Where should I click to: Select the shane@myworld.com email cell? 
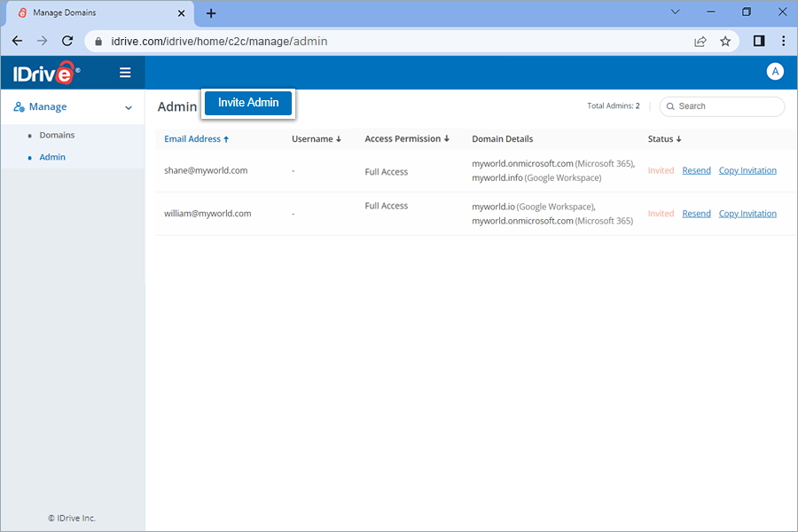click(x=206, y=170)
